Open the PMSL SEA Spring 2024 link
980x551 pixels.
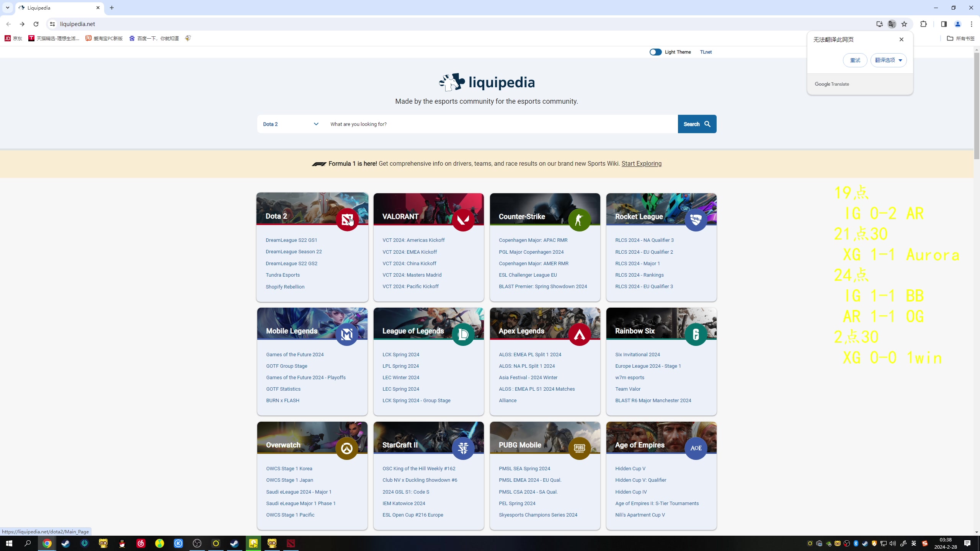(x=524, y=469)
